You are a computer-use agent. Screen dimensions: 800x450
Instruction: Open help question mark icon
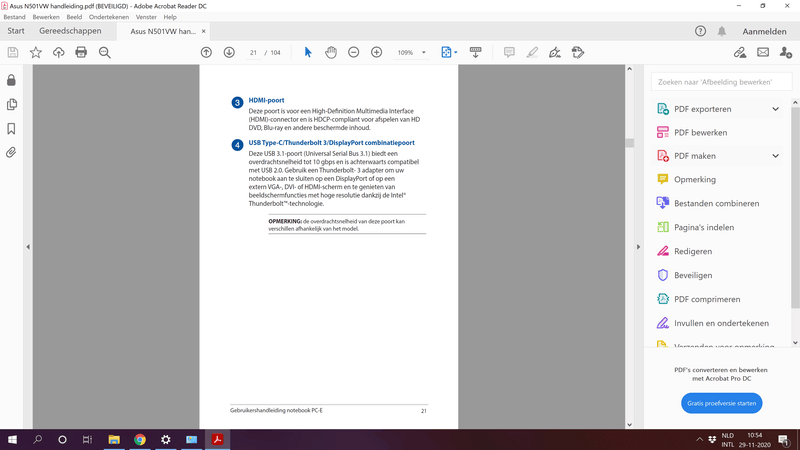pyautogui.click(x=701, y=31)
